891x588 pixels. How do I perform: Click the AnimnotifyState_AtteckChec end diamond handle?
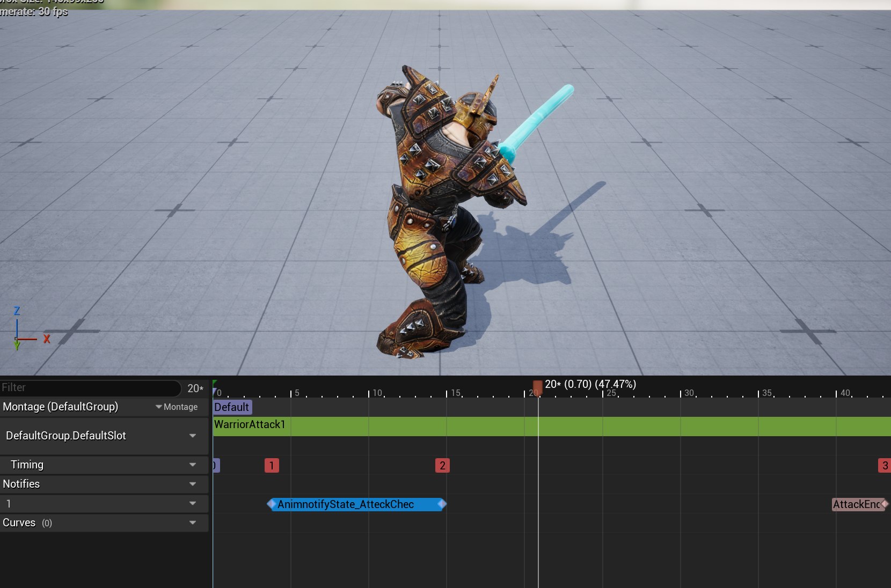[442, 504]
